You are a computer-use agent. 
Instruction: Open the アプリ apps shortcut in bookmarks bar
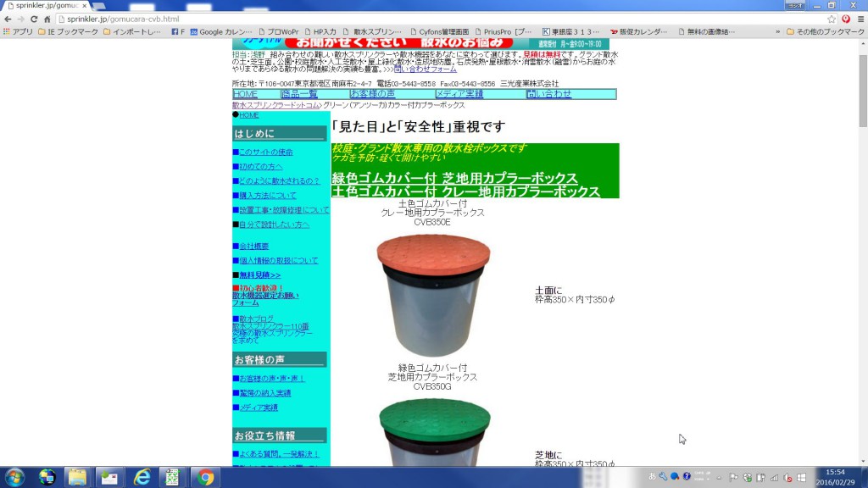(x=19, y=31)
